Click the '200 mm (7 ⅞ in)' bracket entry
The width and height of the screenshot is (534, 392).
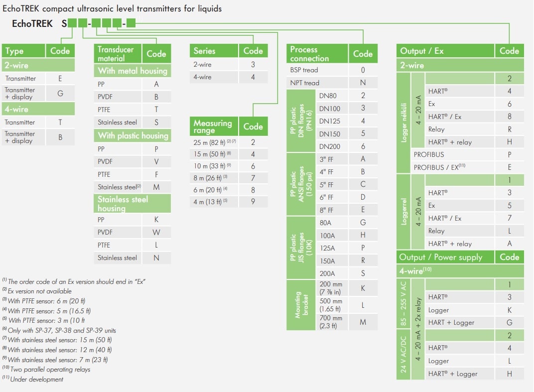click(x=347, y=288)
